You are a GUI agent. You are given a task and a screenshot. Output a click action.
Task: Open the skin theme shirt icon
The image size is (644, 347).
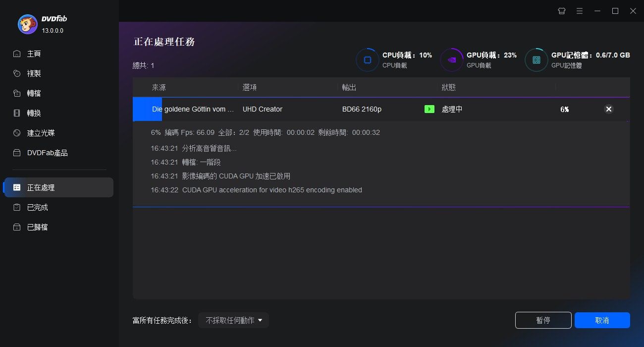coord(561,11)
